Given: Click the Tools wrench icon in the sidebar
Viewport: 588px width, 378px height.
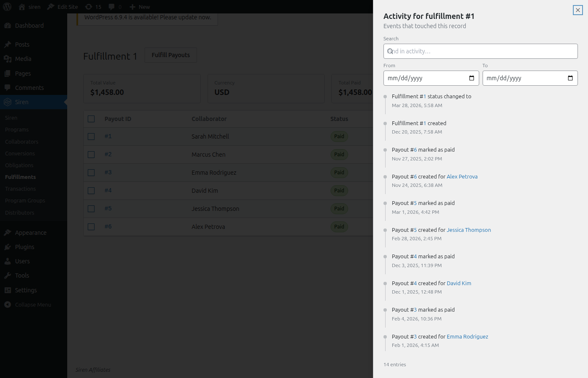Looking at the screenshot, I should 8,276.
